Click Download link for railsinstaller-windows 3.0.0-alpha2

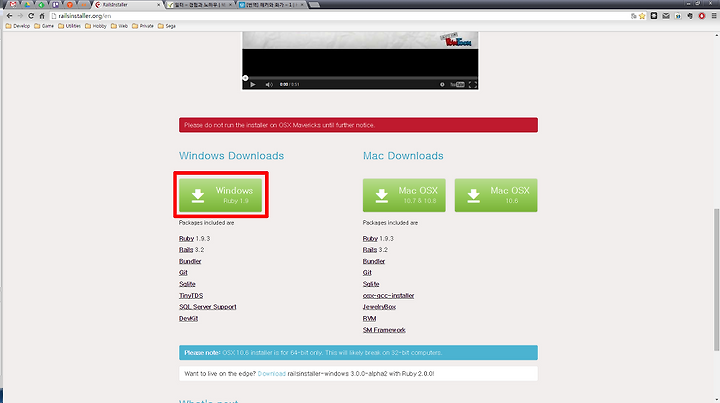271,374
